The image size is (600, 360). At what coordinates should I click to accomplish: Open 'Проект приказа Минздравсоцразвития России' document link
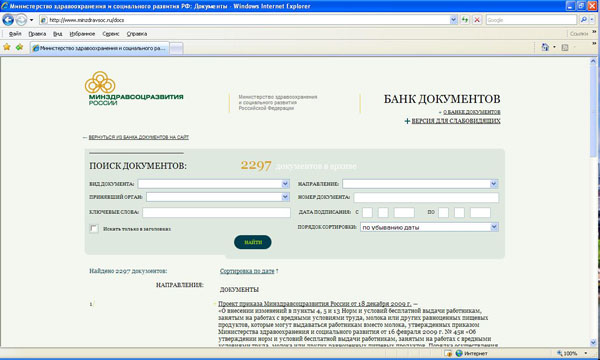pyautogui.click(x=315, y=304)
